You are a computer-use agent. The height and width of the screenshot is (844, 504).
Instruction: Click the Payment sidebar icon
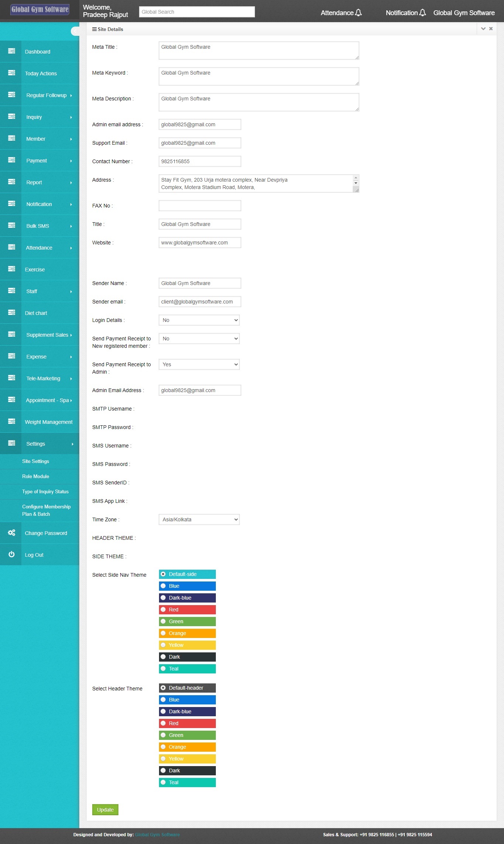[x=11, y=160]
